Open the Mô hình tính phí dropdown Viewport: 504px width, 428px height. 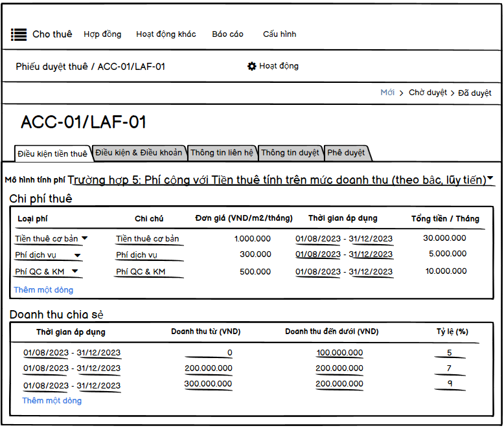coord(281,180)
